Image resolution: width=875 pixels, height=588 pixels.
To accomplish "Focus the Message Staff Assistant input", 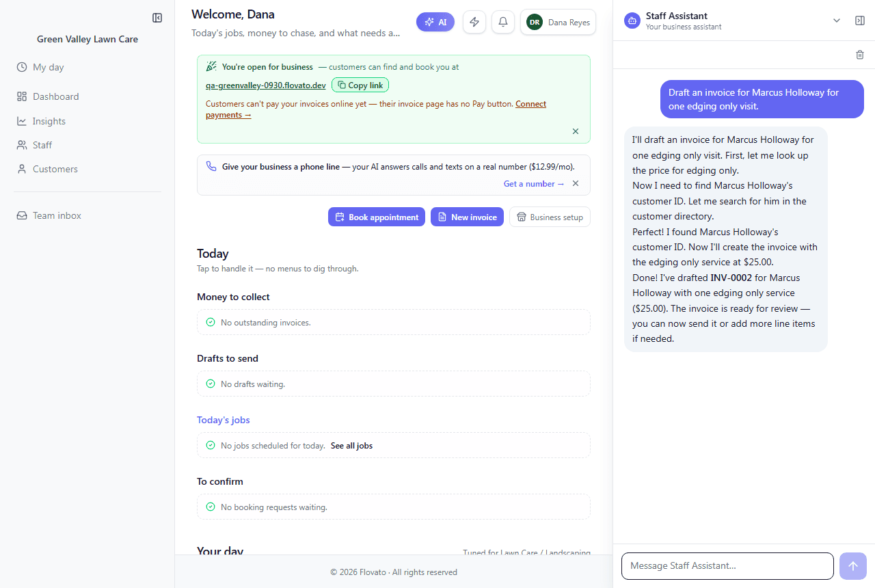I will pyautogui.click(x=727, y=566).
